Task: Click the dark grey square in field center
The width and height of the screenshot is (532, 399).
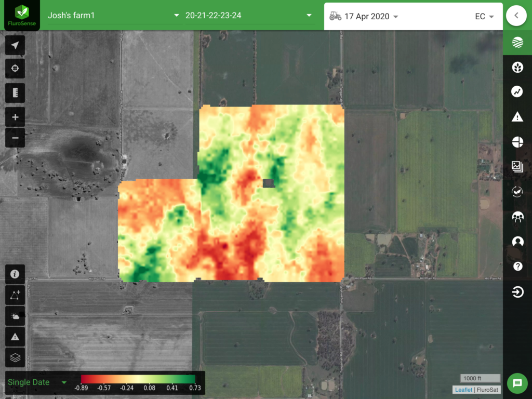Action: [x=269, y=183]
